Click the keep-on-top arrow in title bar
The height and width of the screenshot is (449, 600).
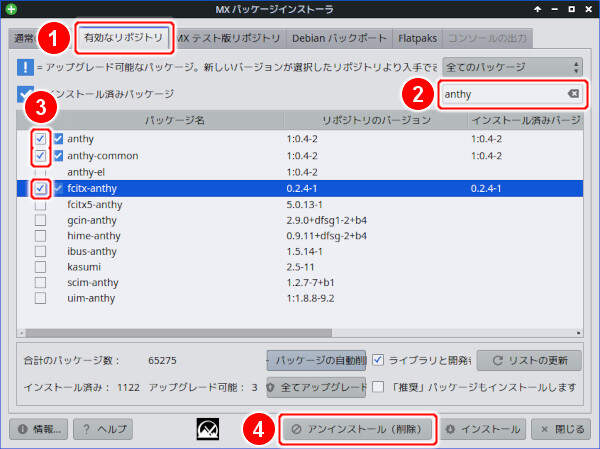(x=538, y=9)
